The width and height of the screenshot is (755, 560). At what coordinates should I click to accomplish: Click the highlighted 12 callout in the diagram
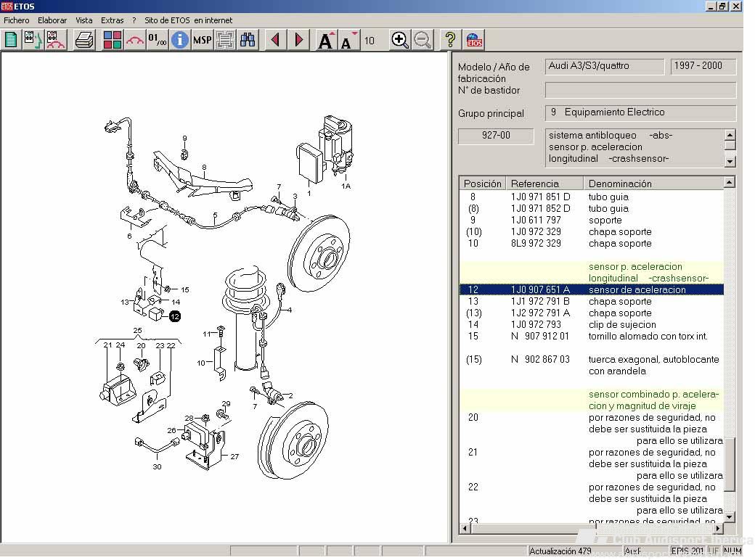[175, 316]
